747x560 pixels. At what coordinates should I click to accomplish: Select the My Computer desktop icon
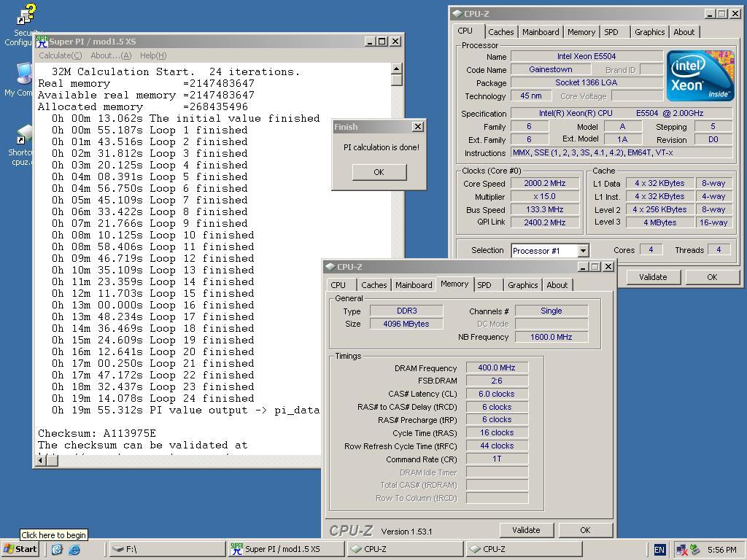(x=24, y=74)
